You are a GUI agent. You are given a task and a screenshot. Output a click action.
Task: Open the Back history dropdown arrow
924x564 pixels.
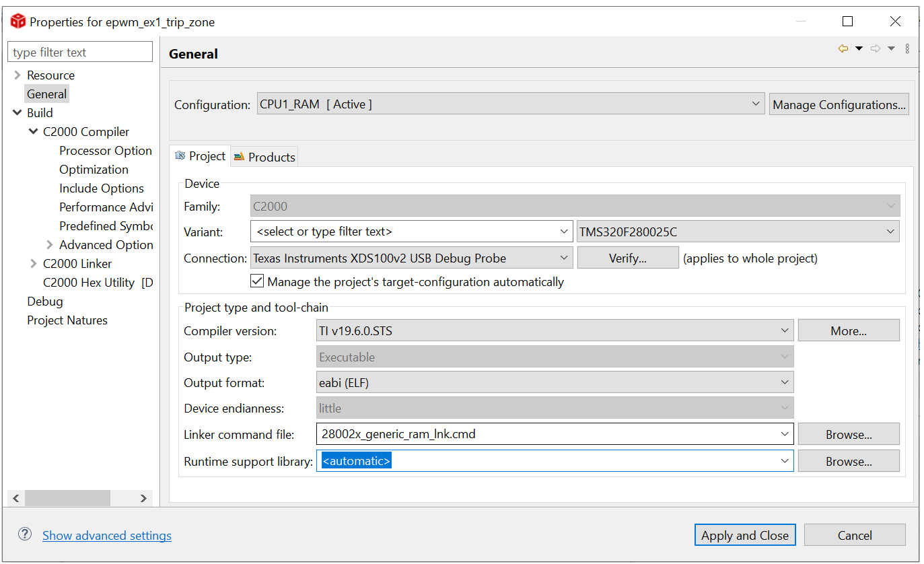point(859,48)
